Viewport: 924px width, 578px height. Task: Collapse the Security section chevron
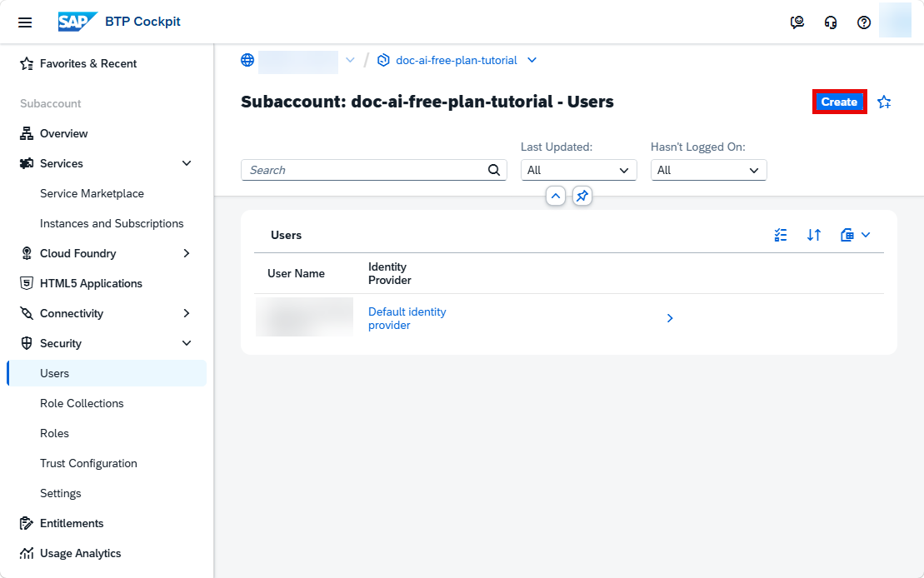(x=187, y=343)
